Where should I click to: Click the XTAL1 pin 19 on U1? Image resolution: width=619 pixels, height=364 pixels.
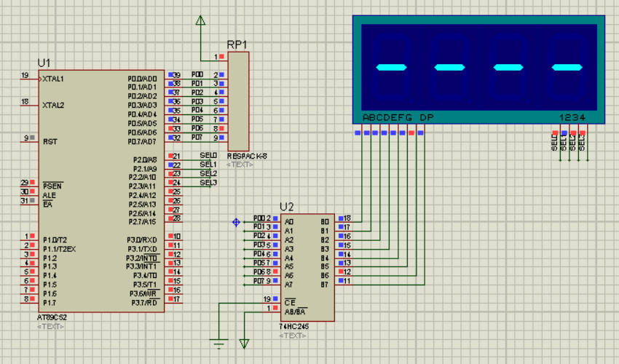[x=30, y=78]
